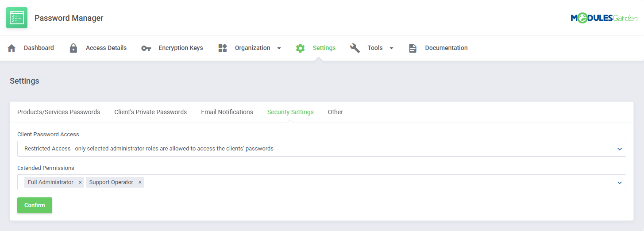Image resolution: width=644 pixels, height=231 pixels.
Task: Click the Settings page heading
Action: click(x=24, y=81)
